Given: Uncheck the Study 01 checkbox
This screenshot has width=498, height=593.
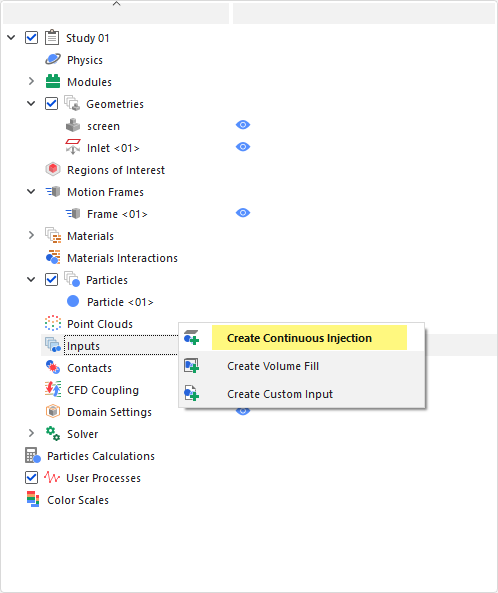Looking at the screenshot, I should click(x=31, y=37).
